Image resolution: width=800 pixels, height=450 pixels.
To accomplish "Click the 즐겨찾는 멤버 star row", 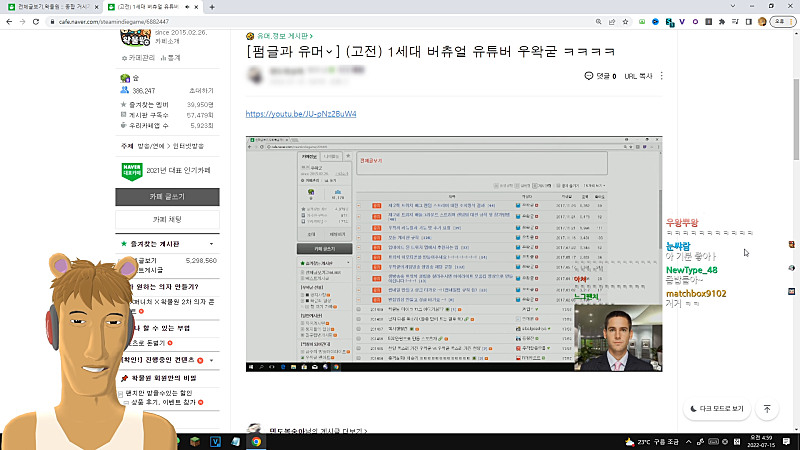I will pos(167,105).
